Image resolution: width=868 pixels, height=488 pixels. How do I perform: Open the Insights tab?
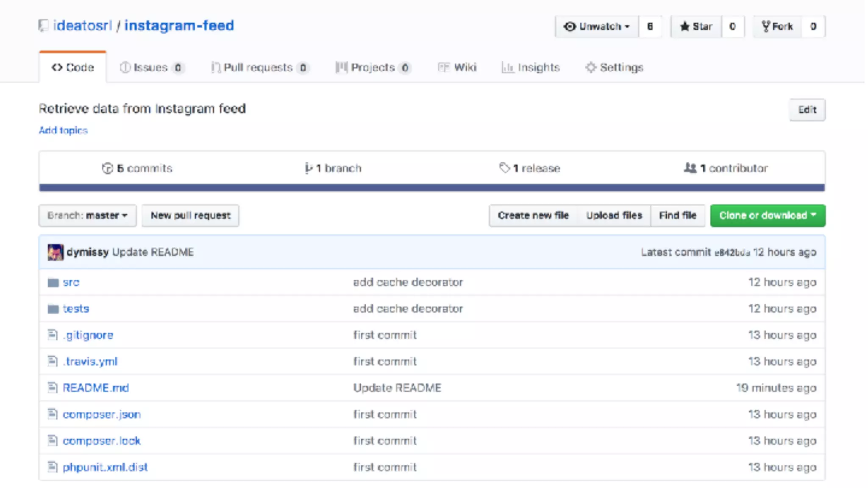(x=530, y=67)
